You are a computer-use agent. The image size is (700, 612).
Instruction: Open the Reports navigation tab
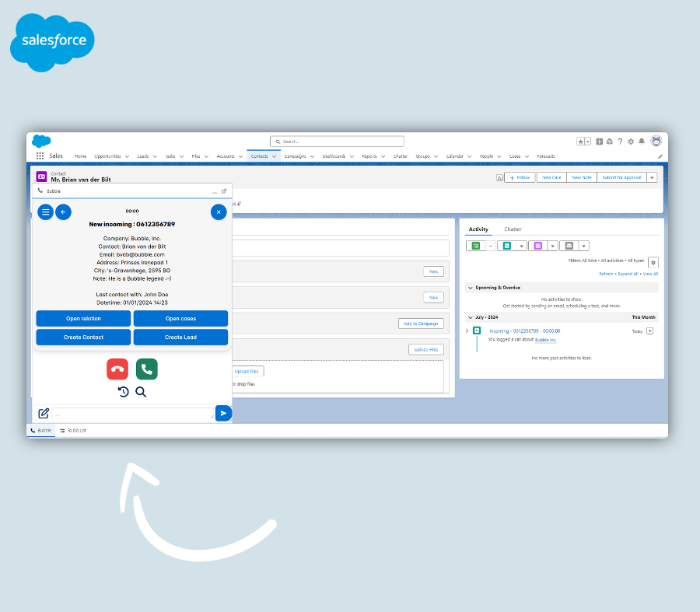[x=369, y=156]
